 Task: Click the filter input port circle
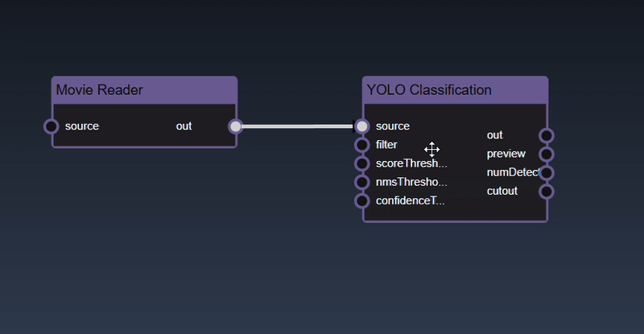(362, 145)
